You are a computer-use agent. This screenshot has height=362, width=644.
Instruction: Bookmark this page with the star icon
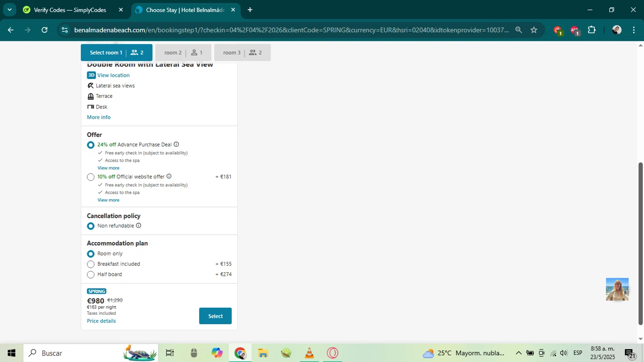click(534, 30)
